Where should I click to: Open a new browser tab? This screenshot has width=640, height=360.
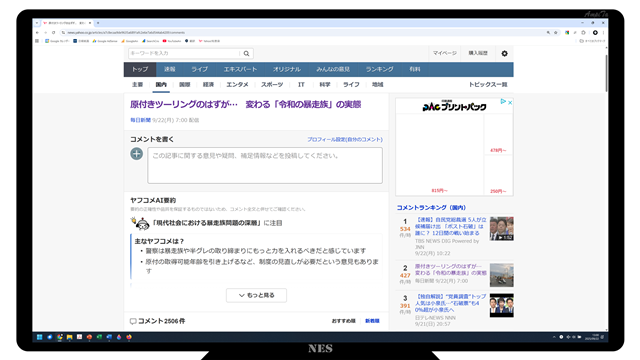(x=98, y=23)
